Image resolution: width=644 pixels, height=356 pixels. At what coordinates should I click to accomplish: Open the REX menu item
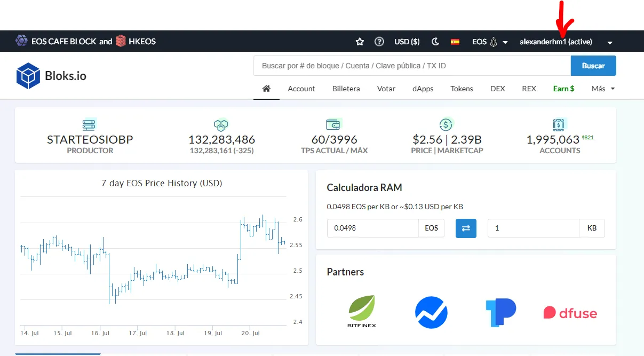(529, 89)
